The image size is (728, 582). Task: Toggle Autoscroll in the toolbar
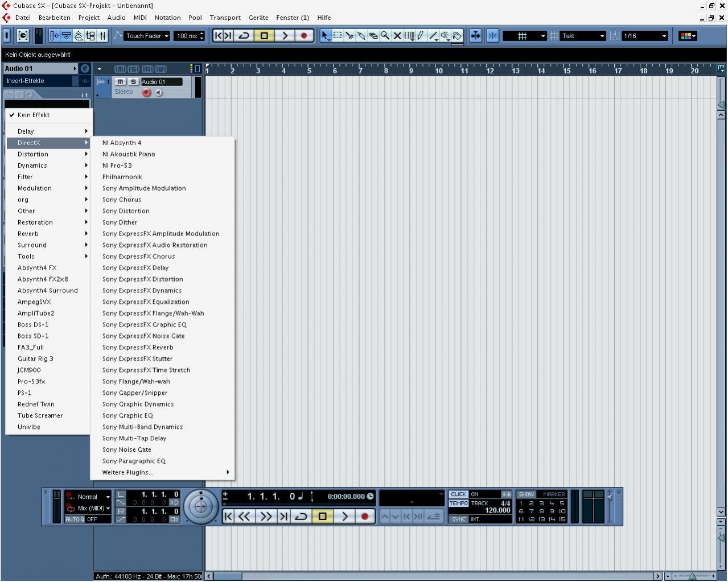point(475,36)
